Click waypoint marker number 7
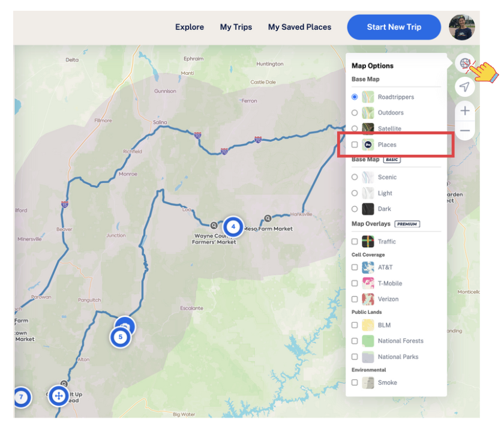Viewport: 504px width, 426px height. point(21,397)
